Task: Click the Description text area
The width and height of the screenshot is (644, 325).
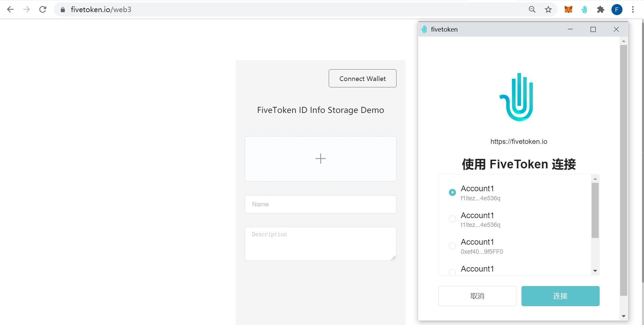Action: coord(321,244)
